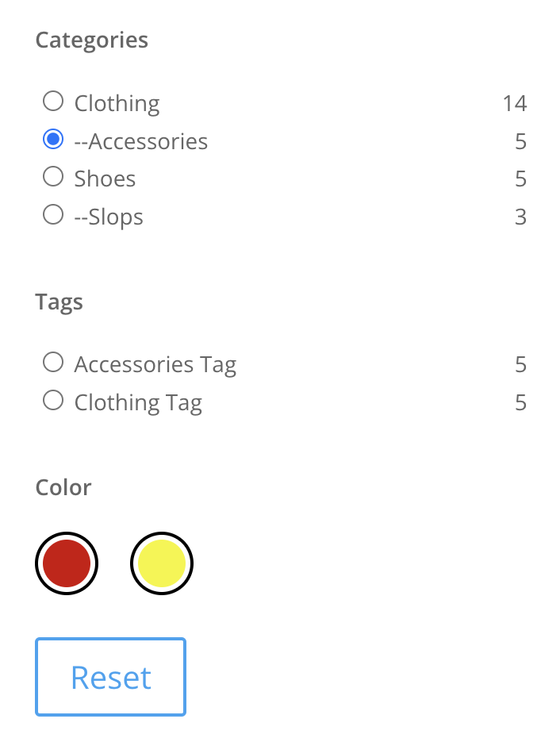Click the "--Slops" label text
Image resolution: width=560 pixels, height=738 pixels.
click(x=109, y=217)
